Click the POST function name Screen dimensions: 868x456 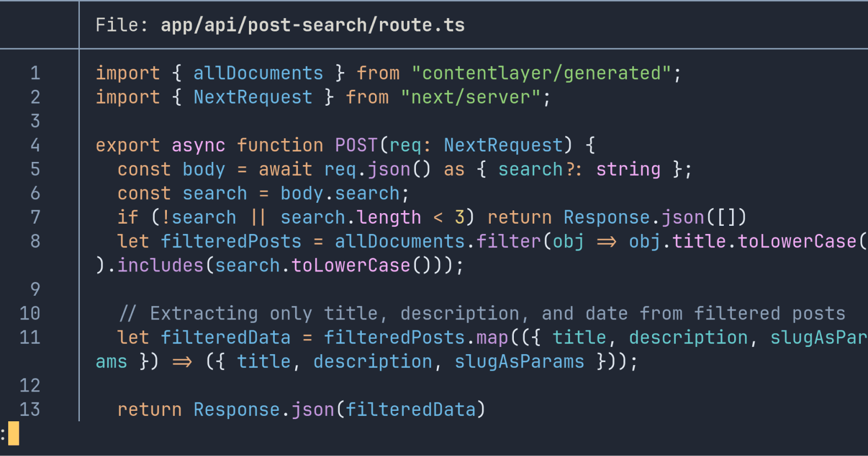[x=356, y=145]
